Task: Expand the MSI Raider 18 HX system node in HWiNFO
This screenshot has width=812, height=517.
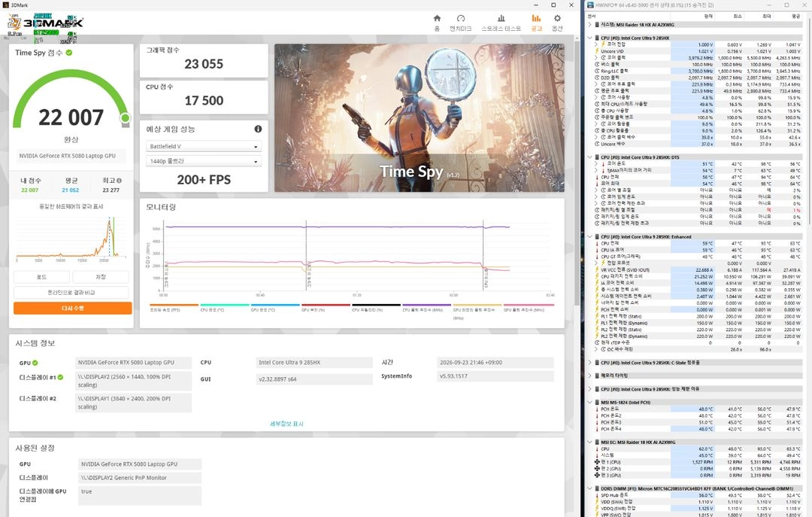Action: point(590,24)
